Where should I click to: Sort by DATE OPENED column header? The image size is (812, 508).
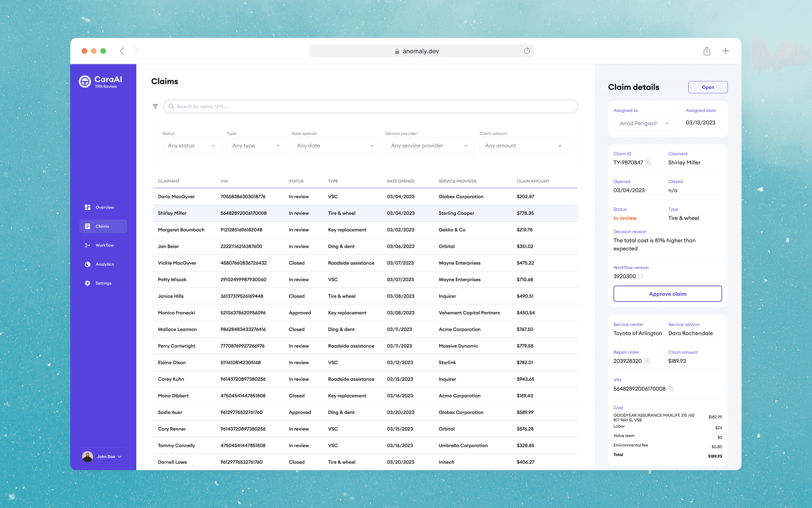click(401, 181)
